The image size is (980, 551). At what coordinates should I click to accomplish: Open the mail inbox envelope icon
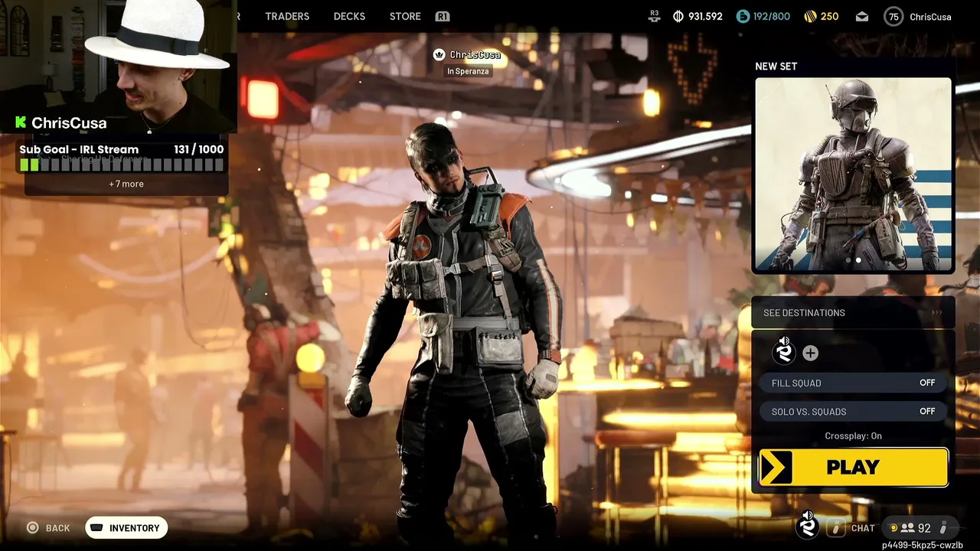(x=862, y=16)
